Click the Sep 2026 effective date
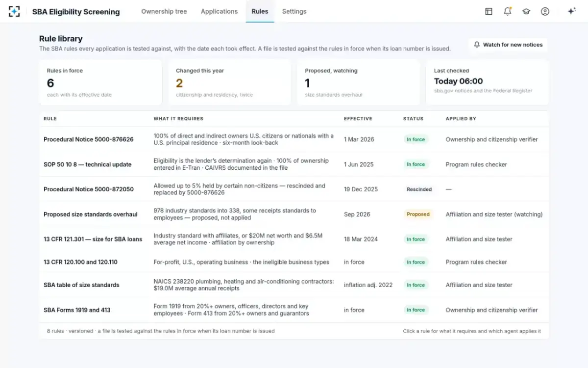Viewport: 588px width, 368px height. click(x=357, y=214)
